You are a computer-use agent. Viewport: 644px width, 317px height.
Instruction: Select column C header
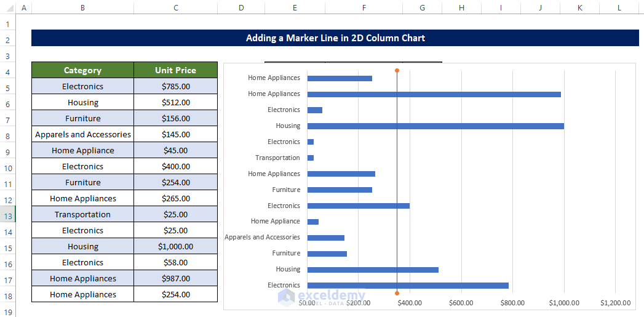(x=176, y=7)
